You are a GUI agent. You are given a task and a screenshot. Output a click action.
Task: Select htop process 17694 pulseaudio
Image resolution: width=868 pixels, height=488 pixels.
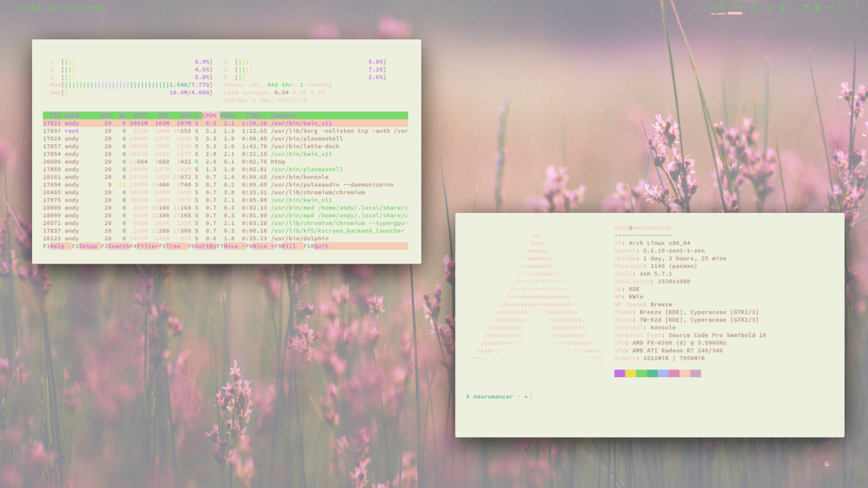225,185
